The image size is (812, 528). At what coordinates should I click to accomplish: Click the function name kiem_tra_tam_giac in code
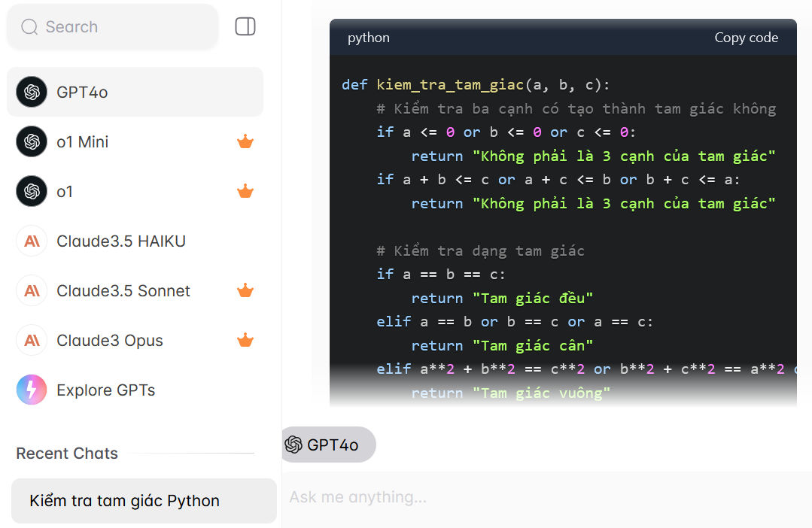(x=450, y=85)
